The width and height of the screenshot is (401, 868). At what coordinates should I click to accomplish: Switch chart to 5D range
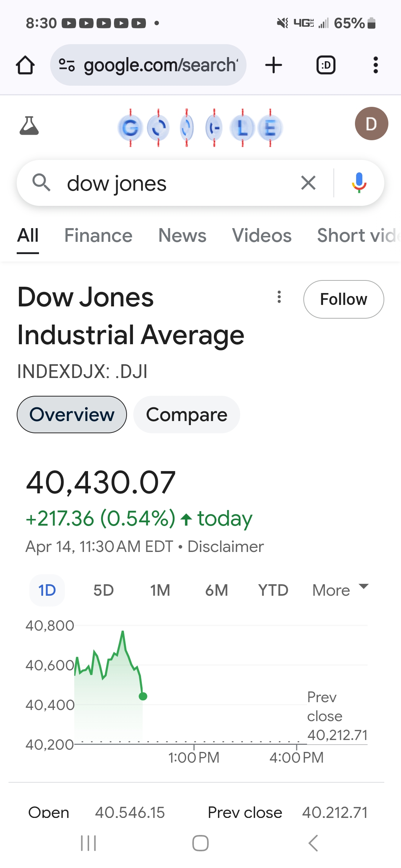(103, 590)
